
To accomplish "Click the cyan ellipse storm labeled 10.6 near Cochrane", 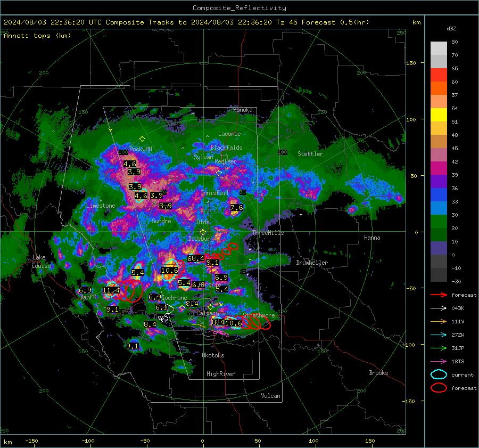I will tap(170, 270).
